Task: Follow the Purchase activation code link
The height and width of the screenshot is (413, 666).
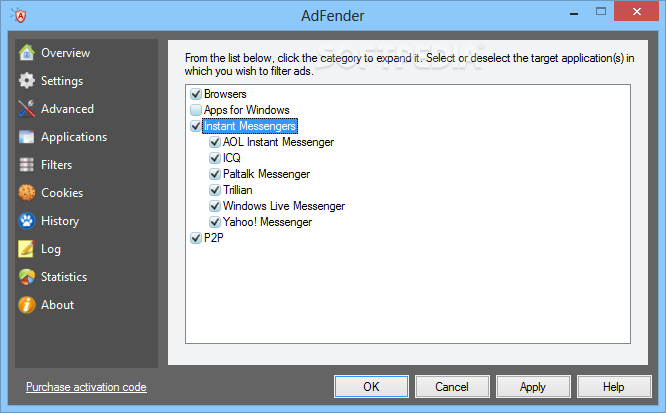Action: point(86,387)
